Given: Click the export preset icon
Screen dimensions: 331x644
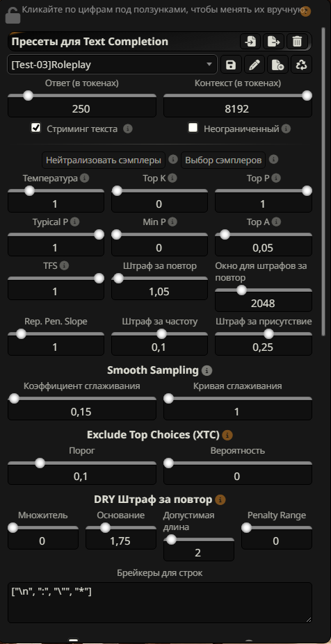Looking at the screenshot, I should coord(273,42).
